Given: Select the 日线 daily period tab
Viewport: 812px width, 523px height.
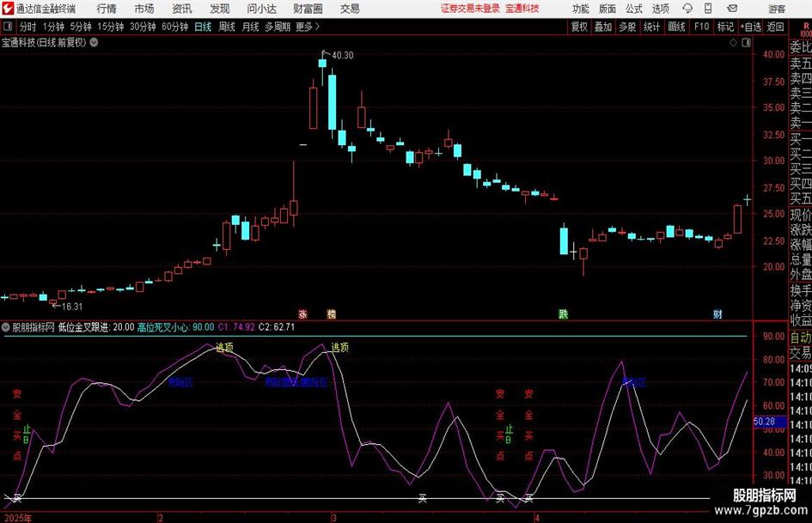Looking at the screenshot, I should [203, 27].
